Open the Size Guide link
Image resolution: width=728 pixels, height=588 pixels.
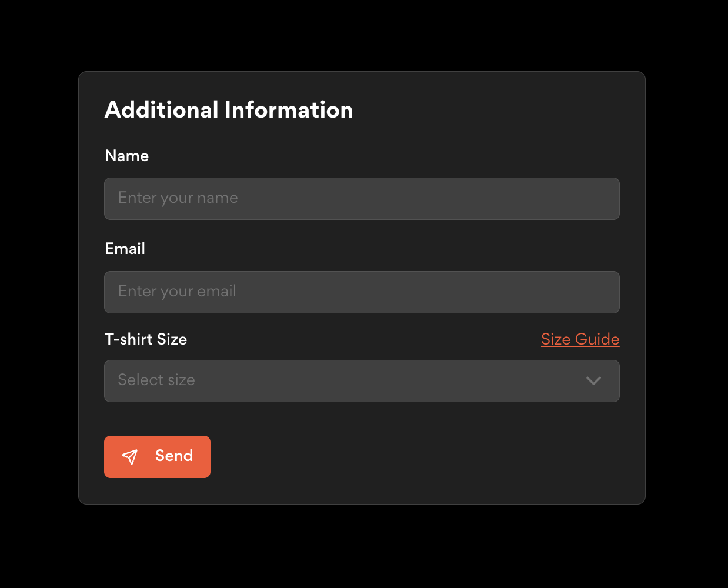(580, 339)
